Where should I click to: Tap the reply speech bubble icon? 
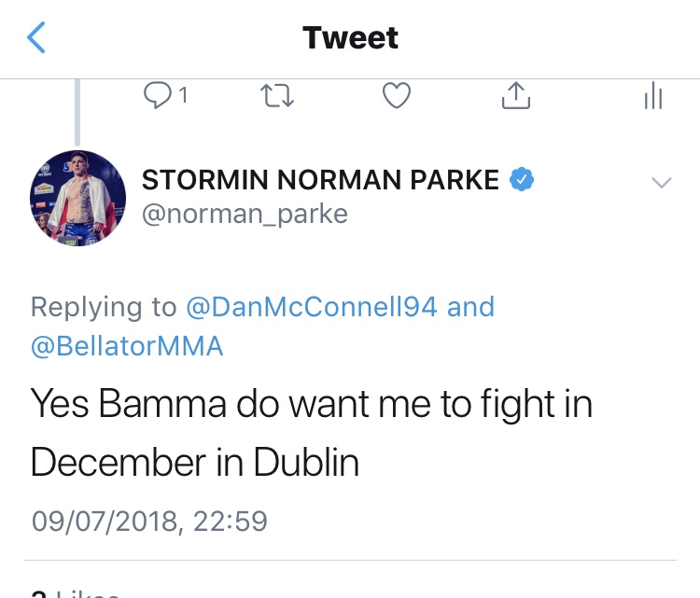(156, 94)
